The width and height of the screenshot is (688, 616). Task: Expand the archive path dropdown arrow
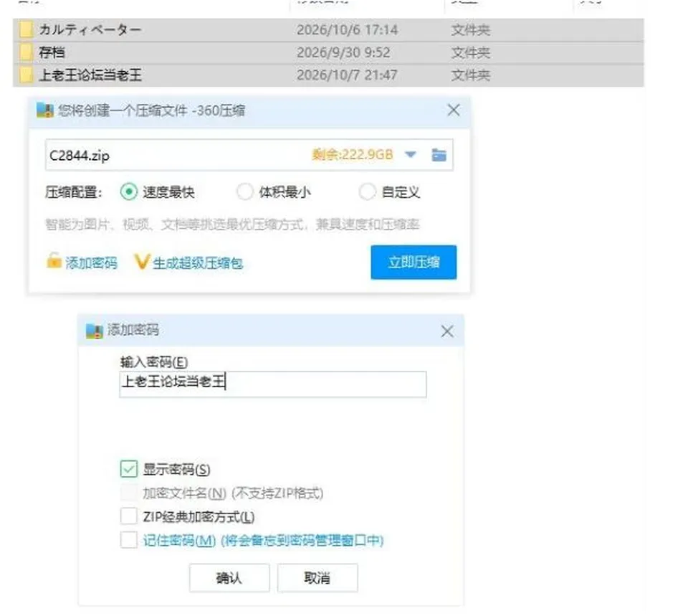click(410, 155)
